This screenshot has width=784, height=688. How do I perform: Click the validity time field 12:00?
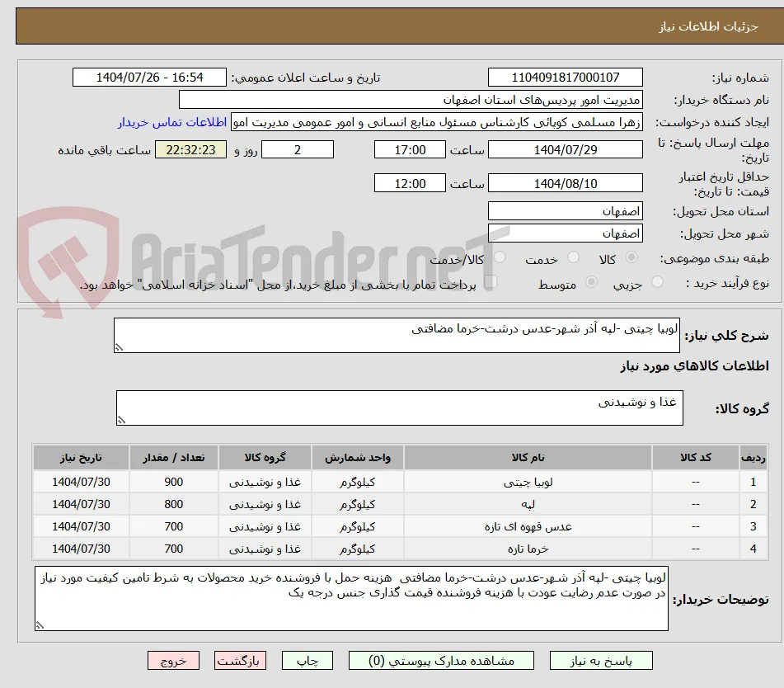point(410,183)
